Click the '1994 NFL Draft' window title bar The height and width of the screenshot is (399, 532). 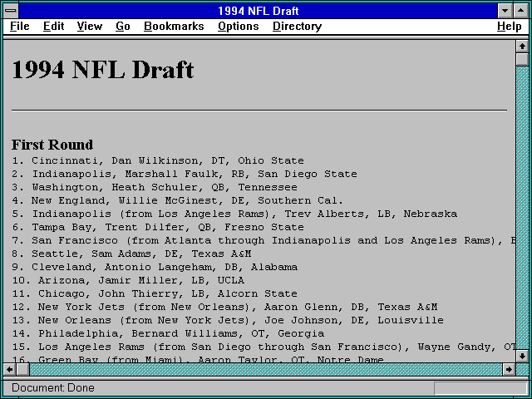[258, 11]
